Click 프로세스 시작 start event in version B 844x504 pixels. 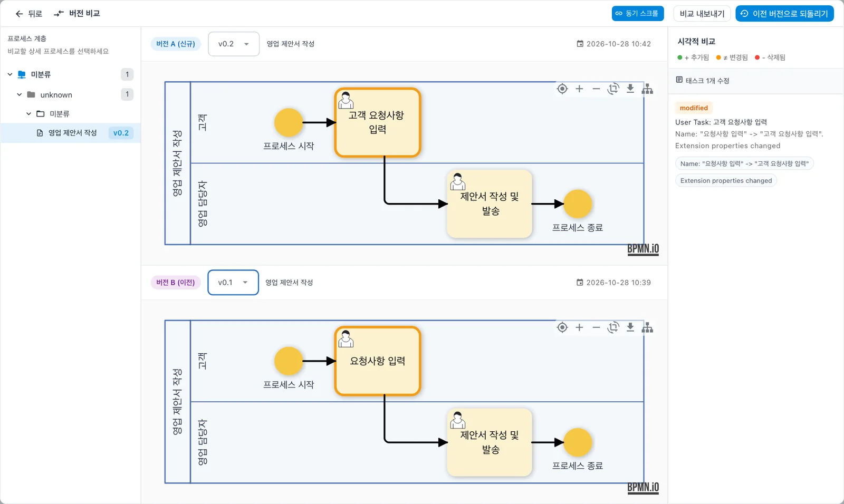click(289, 361)
